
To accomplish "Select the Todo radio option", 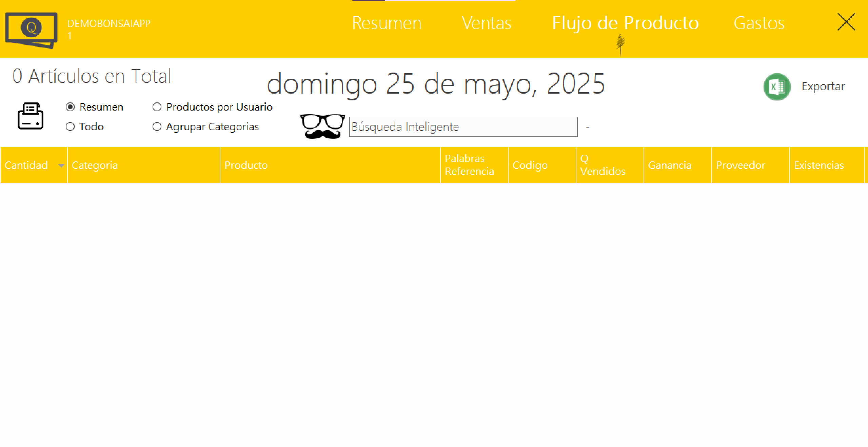I will (70, 127).
